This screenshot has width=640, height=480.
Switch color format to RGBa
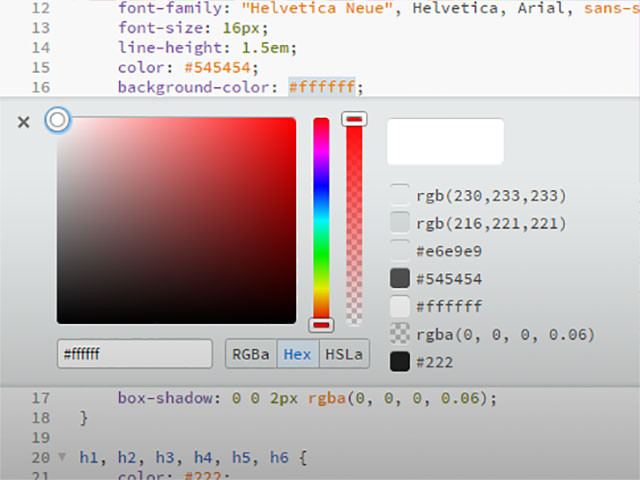[x=251, y=354]
